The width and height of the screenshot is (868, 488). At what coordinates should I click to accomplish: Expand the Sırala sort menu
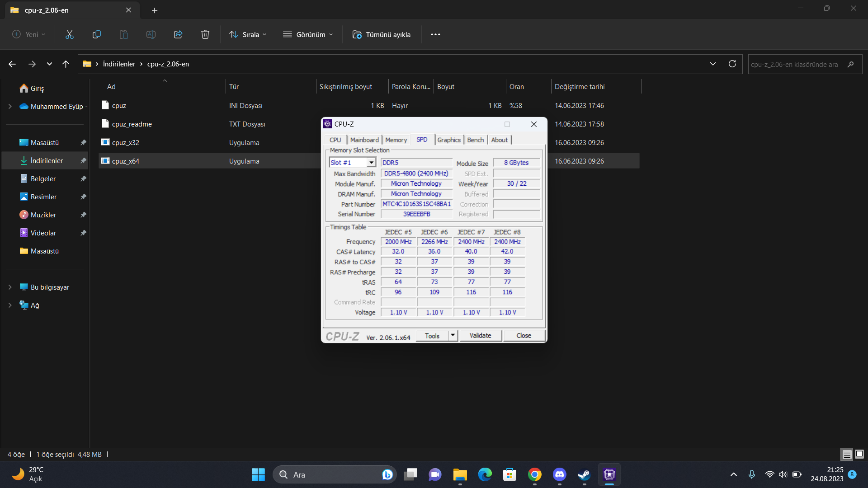[248, 34]
